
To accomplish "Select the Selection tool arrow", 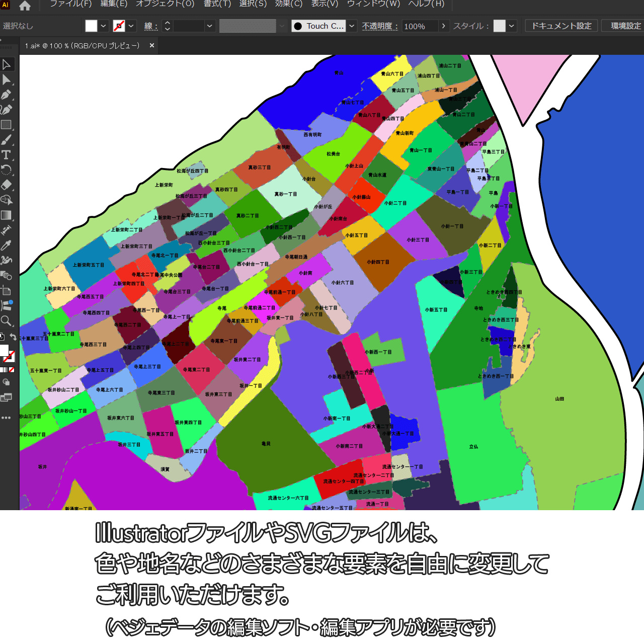I will pos(7,64).
